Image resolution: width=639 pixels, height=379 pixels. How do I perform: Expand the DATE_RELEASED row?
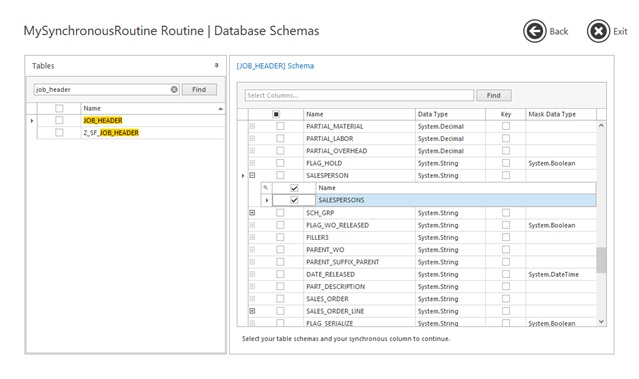pyautogui.click(x=252, y=274)
